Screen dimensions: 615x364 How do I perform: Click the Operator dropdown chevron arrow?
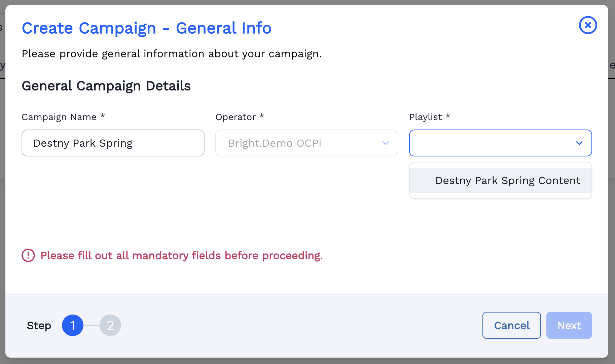click(386, 143)
